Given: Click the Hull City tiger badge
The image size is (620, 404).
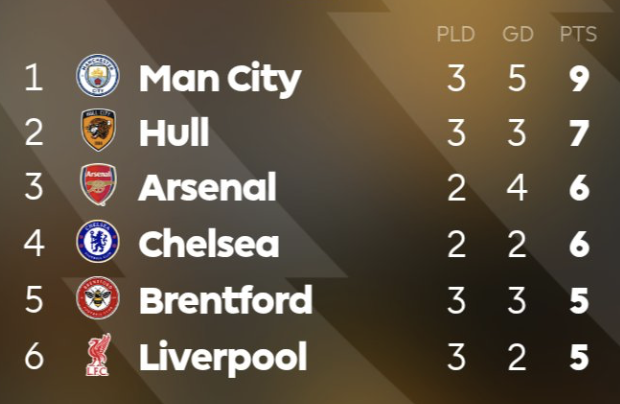Looking at the screenshot, I should pyautogui.click(x=98, y=130).
